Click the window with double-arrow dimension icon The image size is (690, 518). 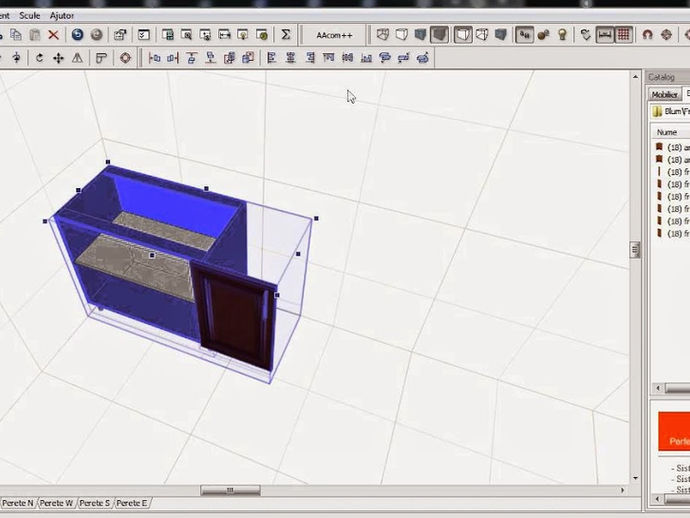click(224, 34)
